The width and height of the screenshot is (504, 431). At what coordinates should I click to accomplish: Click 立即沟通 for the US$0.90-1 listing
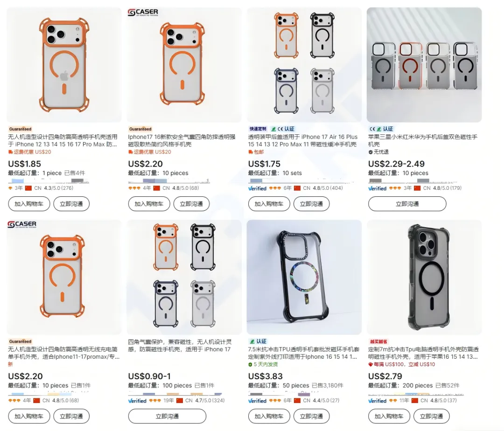(167, 417)
